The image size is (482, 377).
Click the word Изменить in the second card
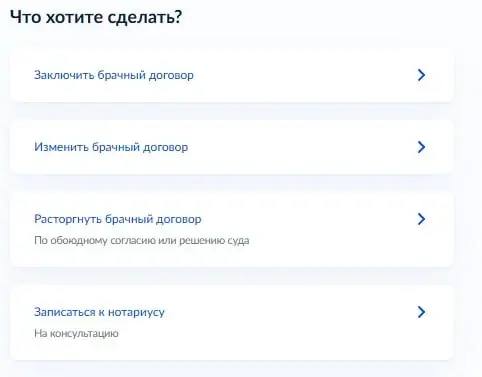tap(61, 147)
